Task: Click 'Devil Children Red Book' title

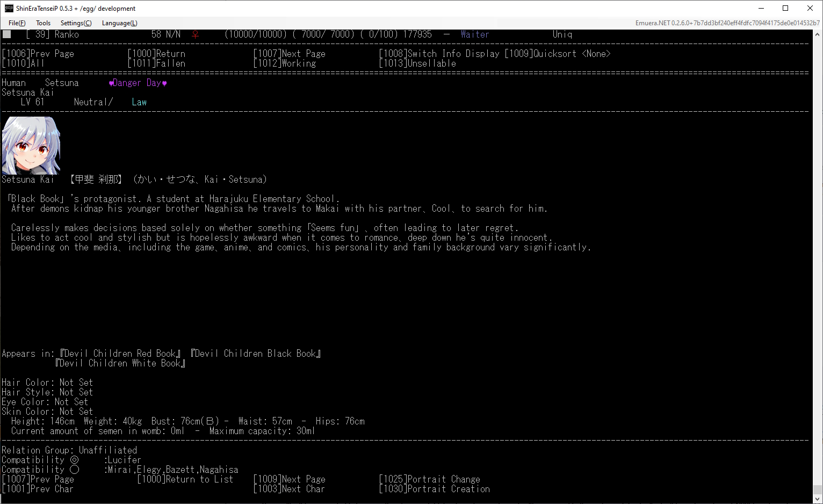Action: (x=120, y=354)
